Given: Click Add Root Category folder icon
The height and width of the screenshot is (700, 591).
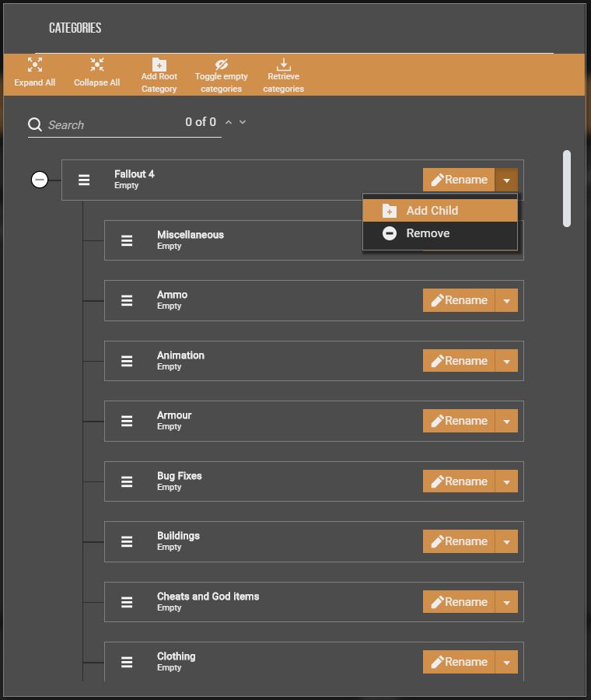Looking at the screenshot, I should point(159,65).
